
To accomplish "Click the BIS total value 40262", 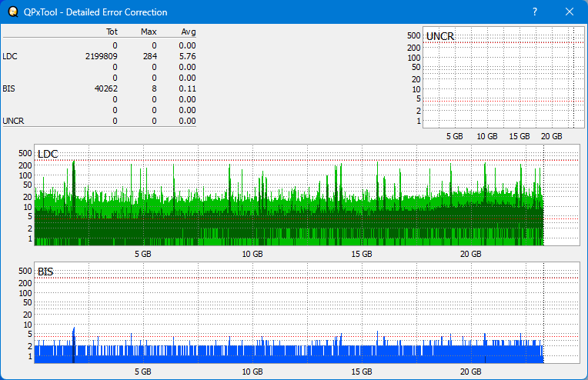I will tap(106, 88).
